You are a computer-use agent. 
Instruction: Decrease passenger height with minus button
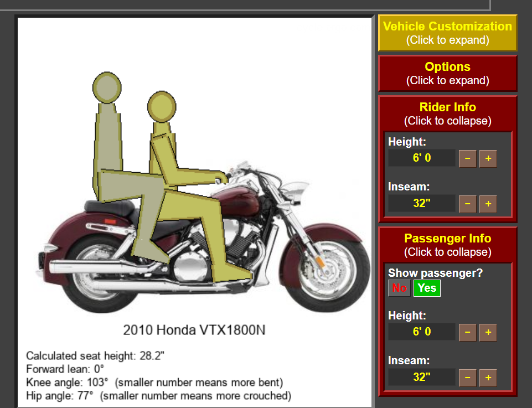(x=468, y=332)
